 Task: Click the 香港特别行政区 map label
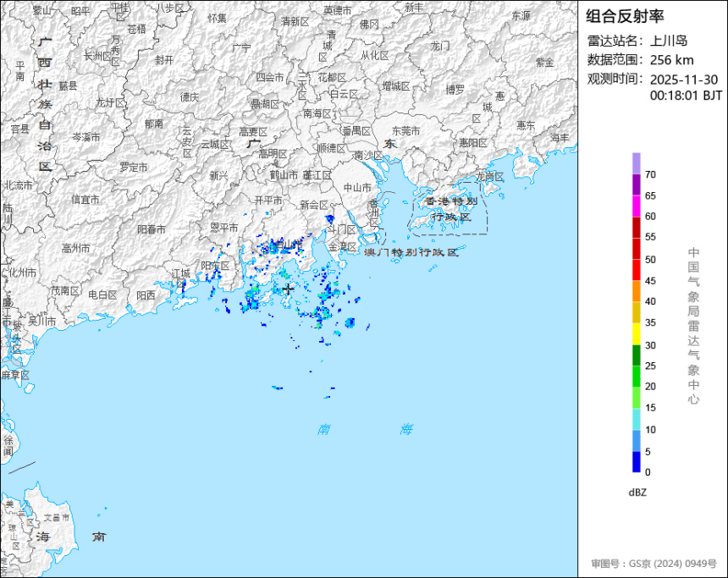pos(451,209)
